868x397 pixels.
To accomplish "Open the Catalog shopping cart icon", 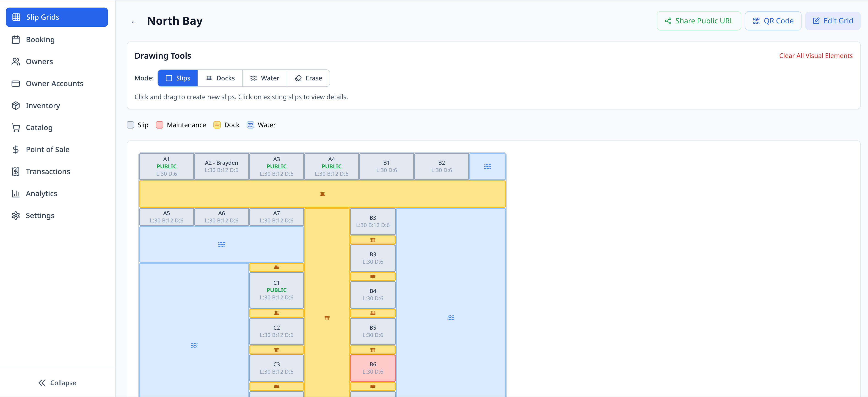I will pos(16,127).
